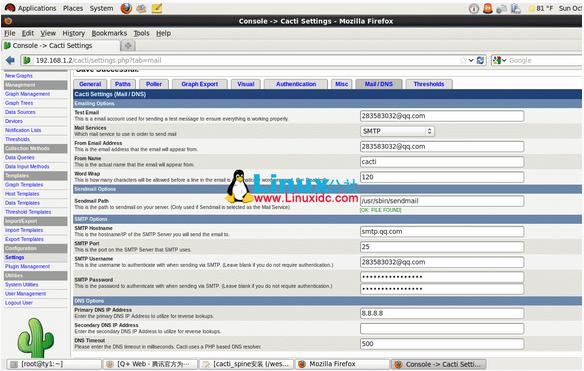Switch to the General settings tab
The height and width of the screenshot is (371, 584).
(90, 84)
